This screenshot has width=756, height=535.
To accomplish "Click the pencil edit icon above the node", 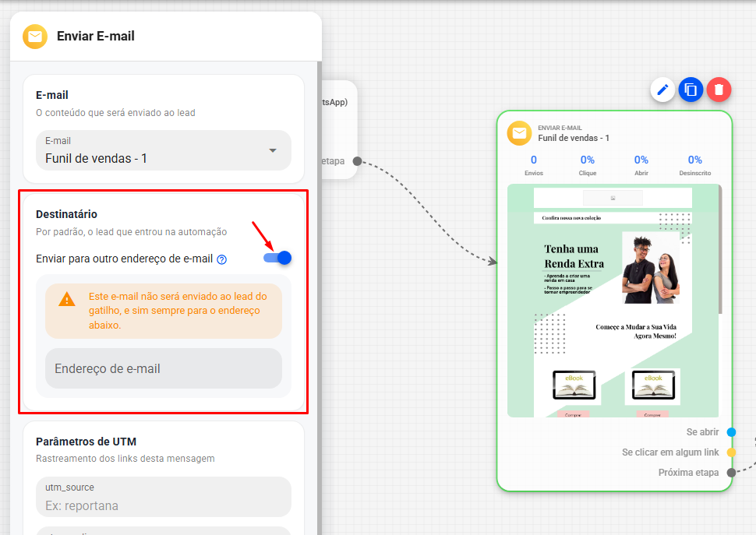I will 662,90.
